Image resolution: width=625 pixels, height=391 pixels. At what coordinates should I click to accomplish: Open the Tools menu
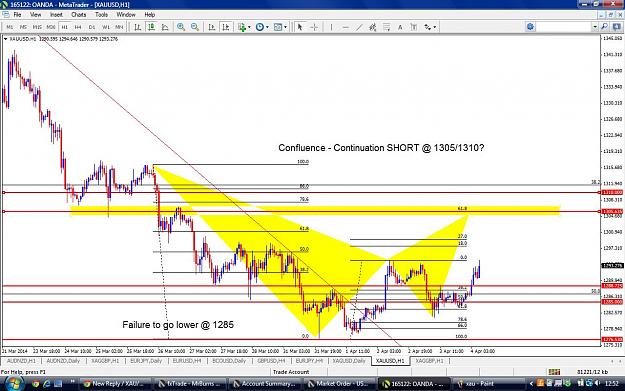[101, 14]
